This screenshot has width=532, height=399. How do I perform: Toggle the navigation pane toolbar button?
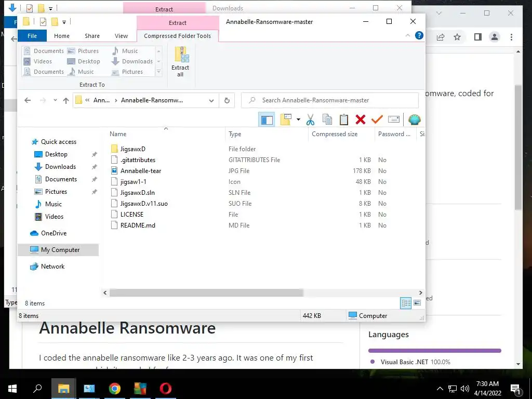point(267,120)
